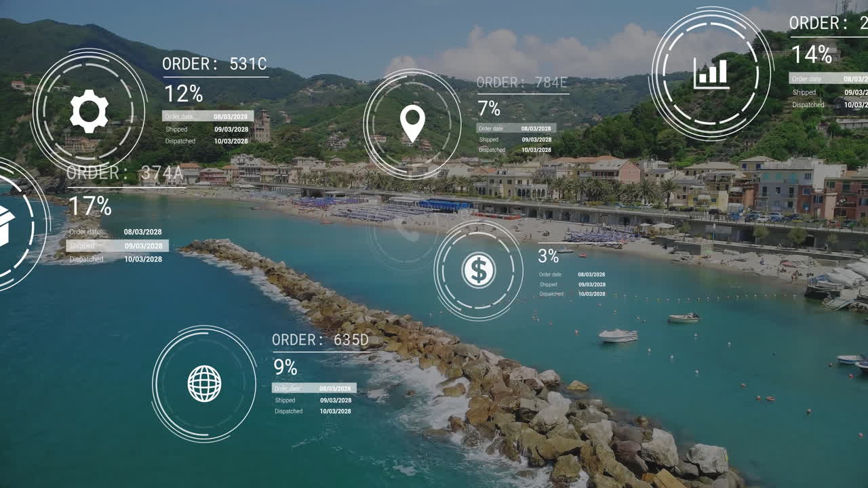This screenshot has height=488, width=868.
Task: Open the ORDER: 374A heading
Action: click(x=125, y=174)
